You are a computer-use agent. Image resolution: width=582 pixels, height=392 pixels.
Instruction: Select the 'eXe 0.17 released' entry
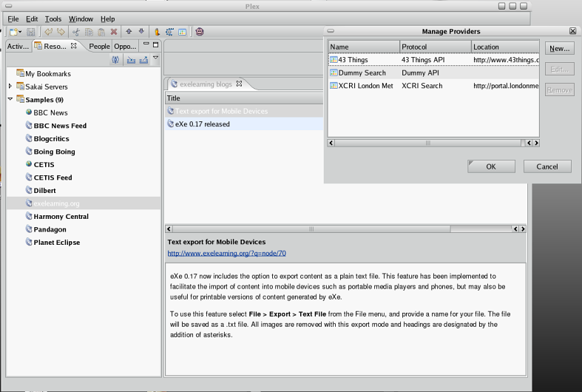point(244,124)
